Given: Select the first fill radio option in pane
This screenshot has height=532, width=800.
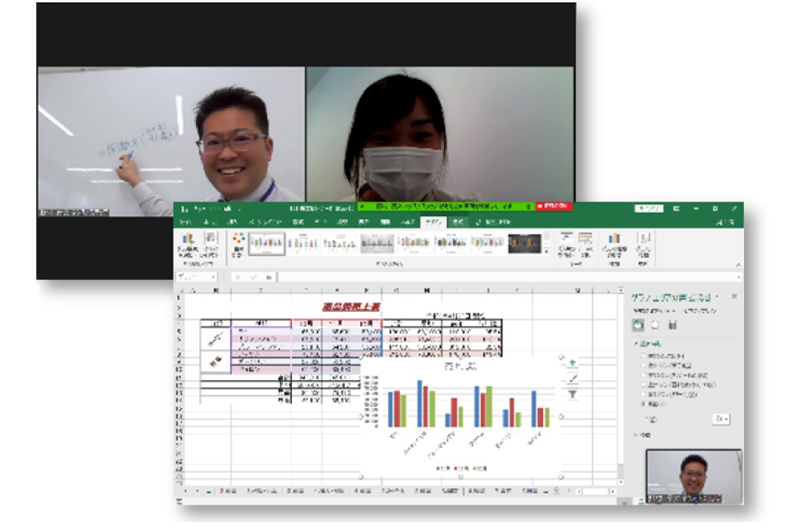Looking at the screenshot, I should [642, 355].
